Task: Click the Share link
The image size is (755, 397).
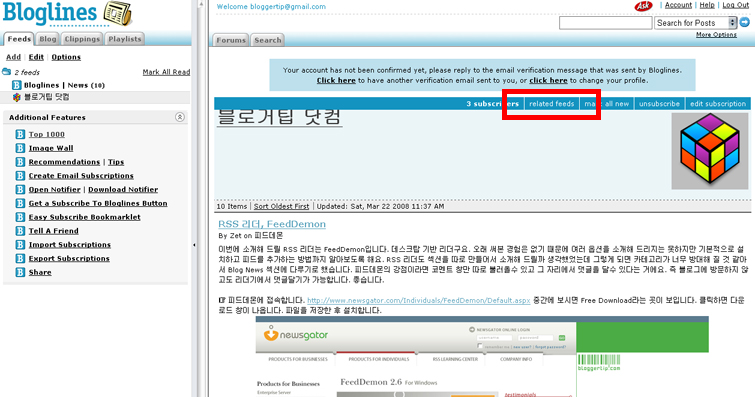Action: point(40,272)
